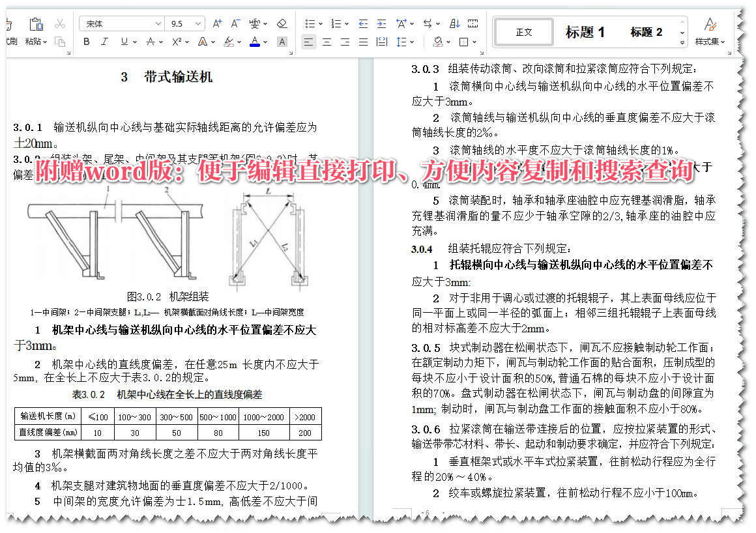
Task: Open the font size dropdown showing 9.5
Action: click(186, 23)
